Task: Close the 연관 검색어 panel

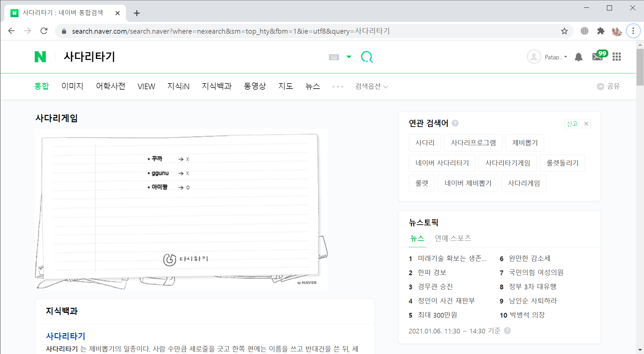Action: pos(586,124)
